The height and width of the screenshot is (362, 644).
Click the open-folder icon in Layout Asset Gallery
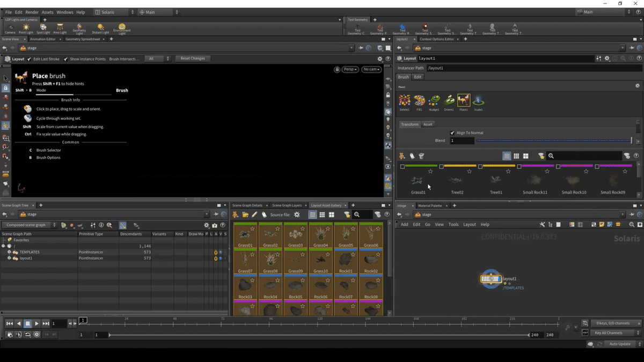(x=245, y=215)
